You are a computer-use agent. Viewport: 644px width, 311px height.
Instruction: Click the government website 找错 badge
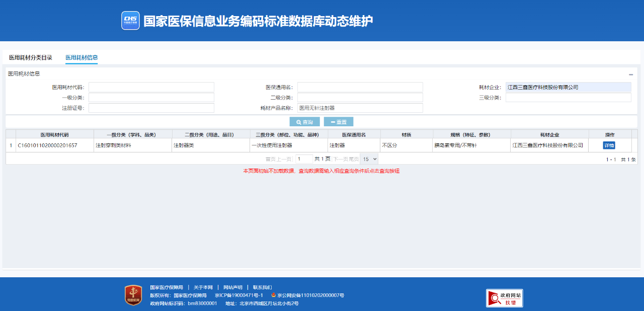pyautogui.click(x=504, y=298)
